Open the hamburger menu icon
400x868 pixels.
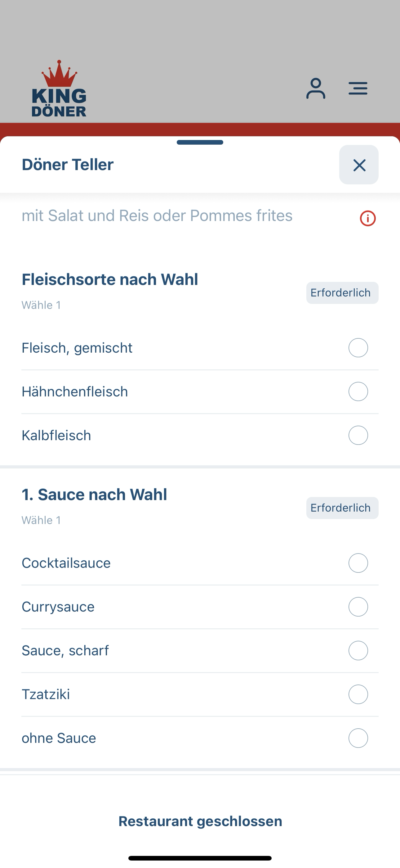point(358,88)
